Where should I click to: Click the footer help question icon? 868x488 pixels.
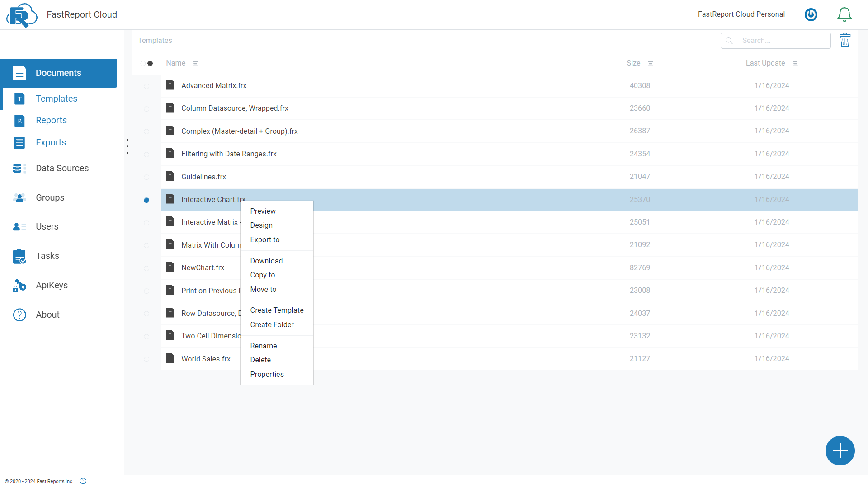coord(83,481)
